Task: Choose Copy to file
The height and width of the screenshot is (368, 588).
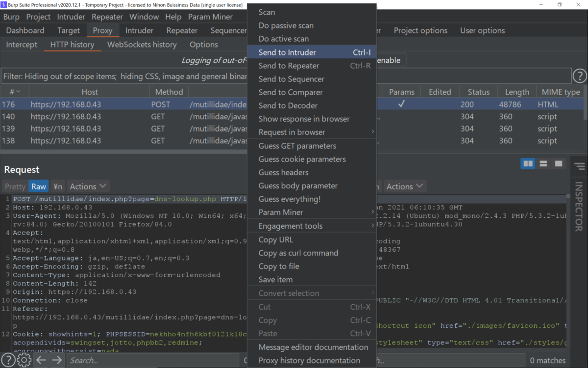Action: [312, 266]
